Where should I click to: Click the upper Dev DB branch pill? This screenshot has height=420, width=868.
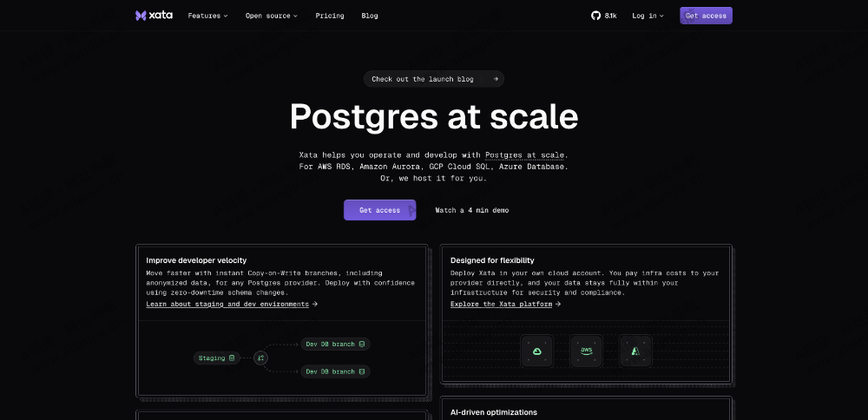[335, 345]
